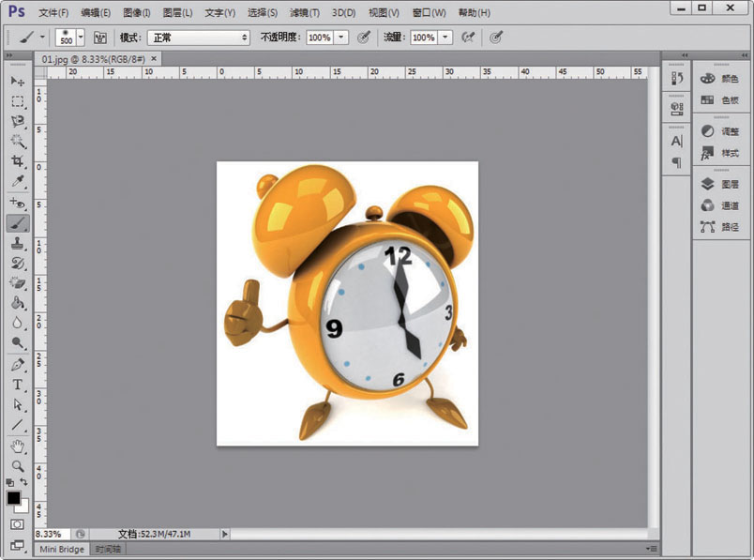Select the Crop tool
This screenshot has width=754, height=560.
click(x=17, y=161)
